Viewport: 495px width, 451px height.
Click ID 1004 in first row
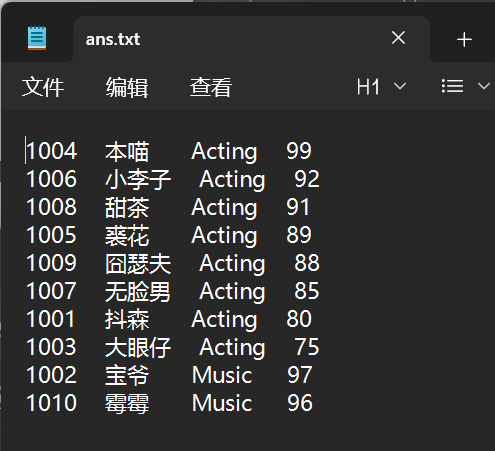52,151
